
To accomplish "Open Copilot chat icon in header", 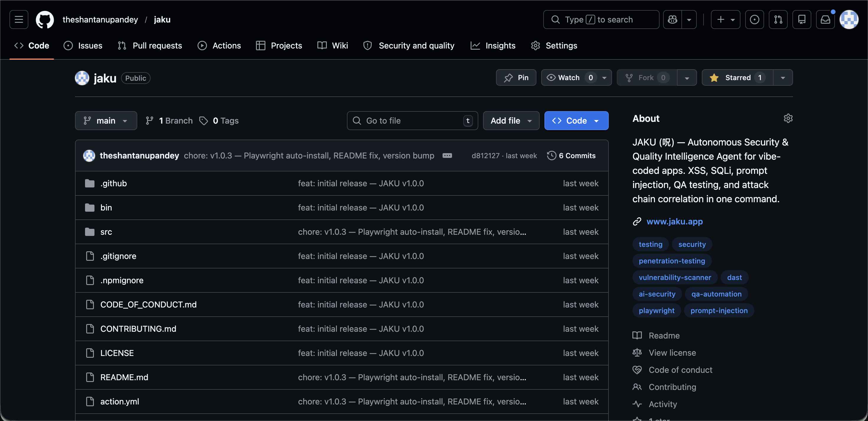I will click(673, 20).
